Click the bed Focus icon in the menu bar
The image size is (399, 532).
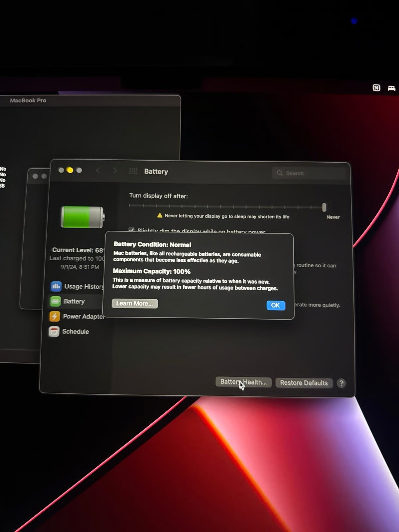(391, 88)
